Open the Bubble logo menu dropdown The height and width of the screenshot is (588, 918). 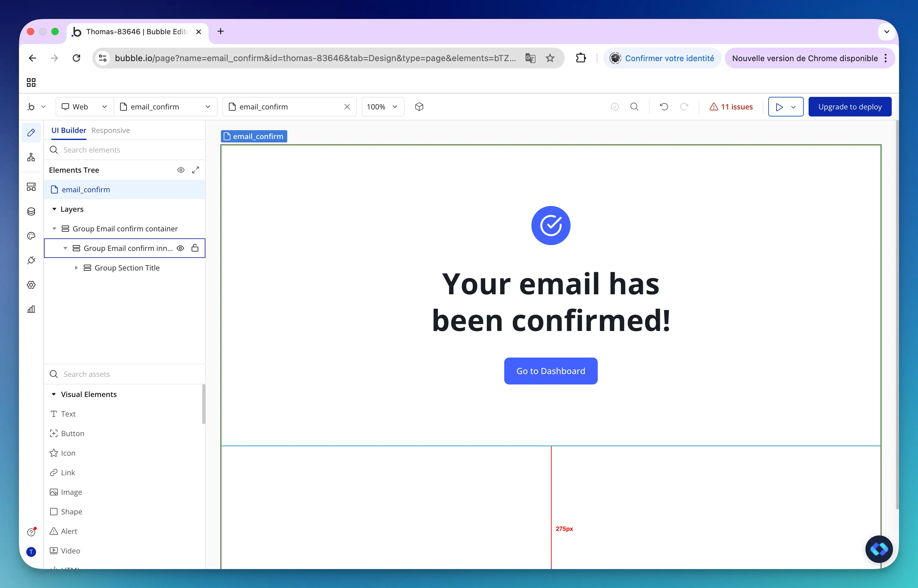tap(37, 107)
